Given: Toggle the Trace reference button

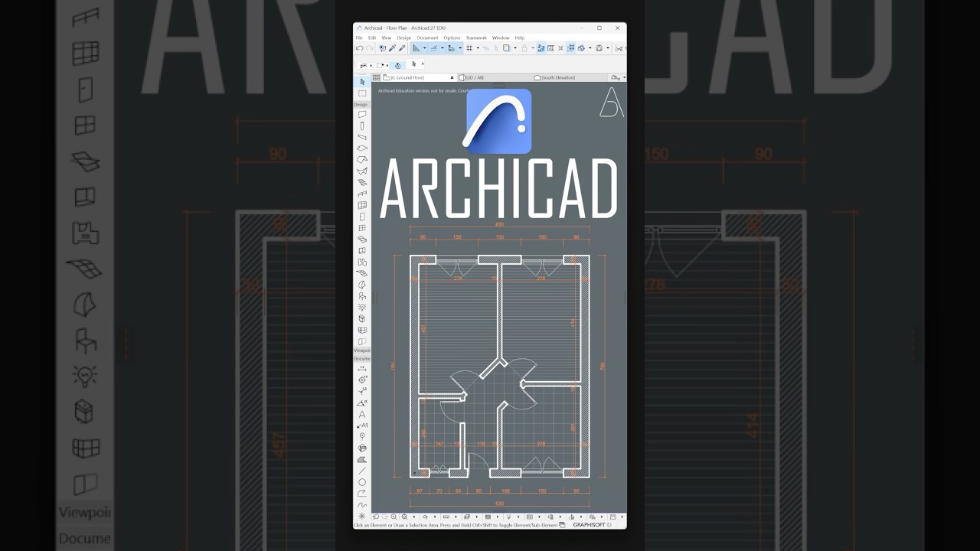Looking at the screenshot, I should (x=506, y=48).
